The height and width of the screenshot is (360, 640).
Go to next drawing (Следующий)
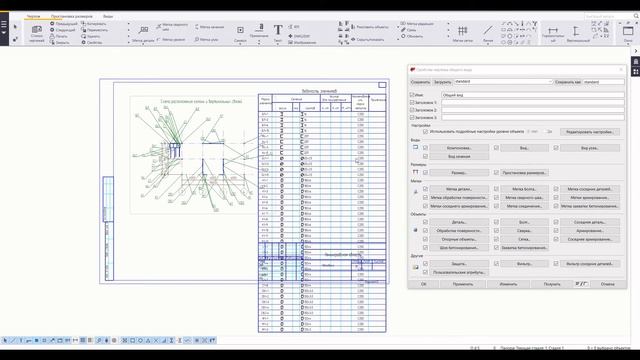[x=62, y=30]
